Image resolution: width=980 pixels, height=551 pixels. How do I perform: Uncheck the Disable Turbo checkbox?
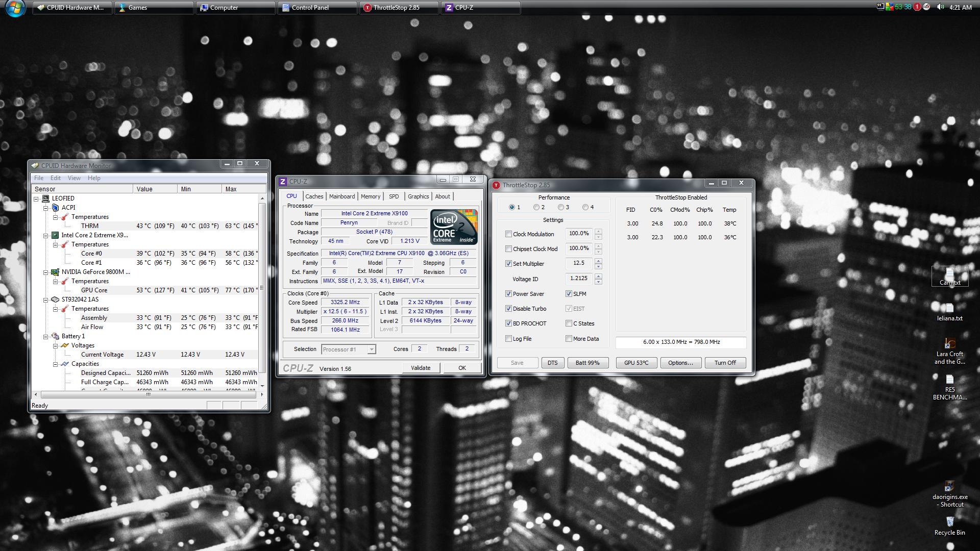(x=508, y=309)
